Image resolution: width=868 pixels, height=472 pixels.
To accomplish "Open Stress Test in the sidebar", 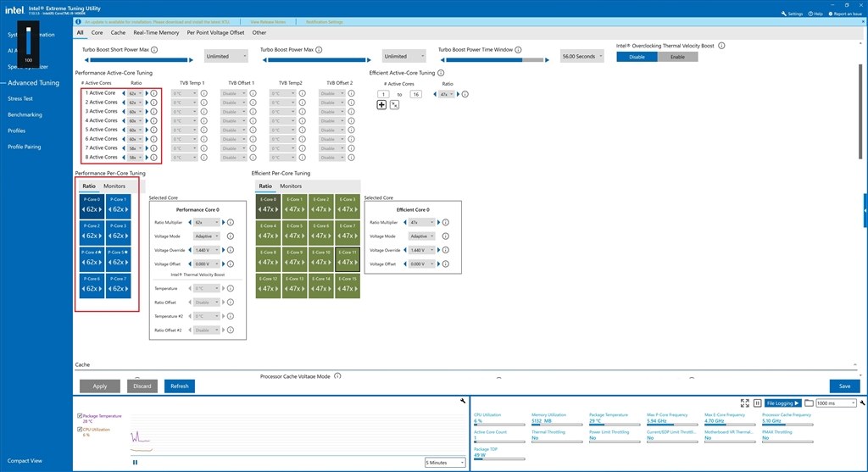I will tap(20, 98).
